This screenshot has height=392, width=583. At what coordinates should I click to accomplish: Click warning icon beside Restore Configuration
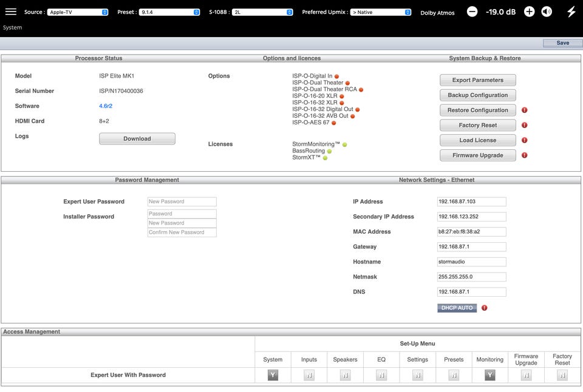click(525, 110)
